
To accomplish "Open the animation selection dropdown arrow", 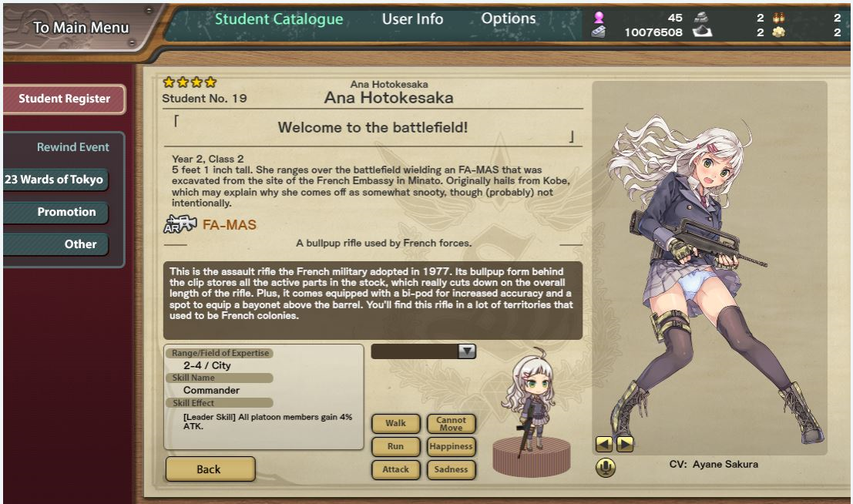I will tap(467, 351).
